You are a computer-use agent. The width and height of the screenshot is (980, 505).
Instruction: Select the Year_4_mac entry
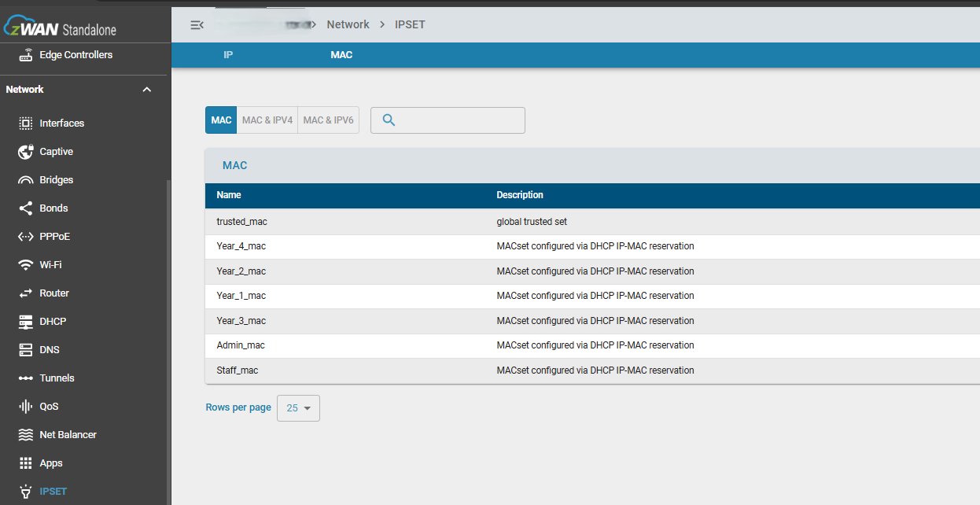click(592, 246)
